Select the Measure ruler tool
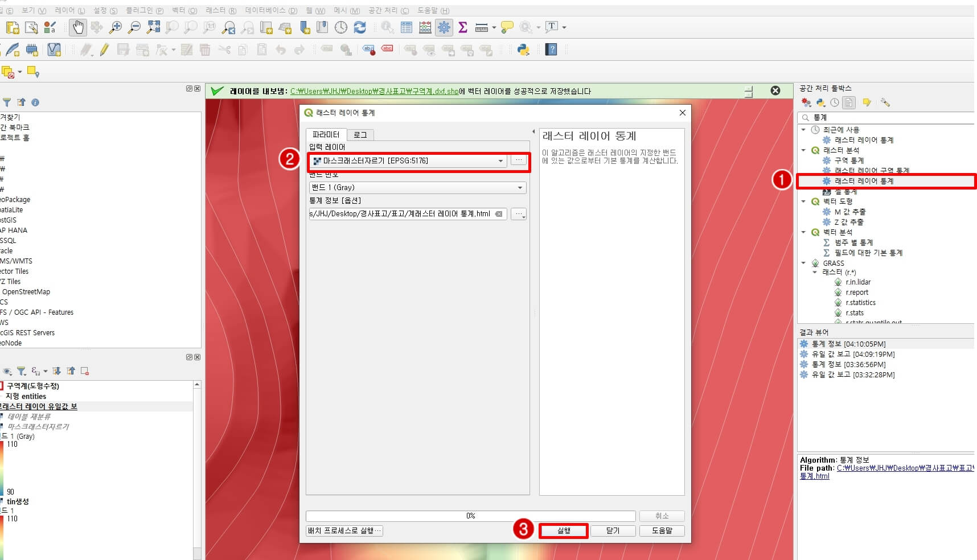The height and width of the screenshot is (560, 977). [482, 27]
